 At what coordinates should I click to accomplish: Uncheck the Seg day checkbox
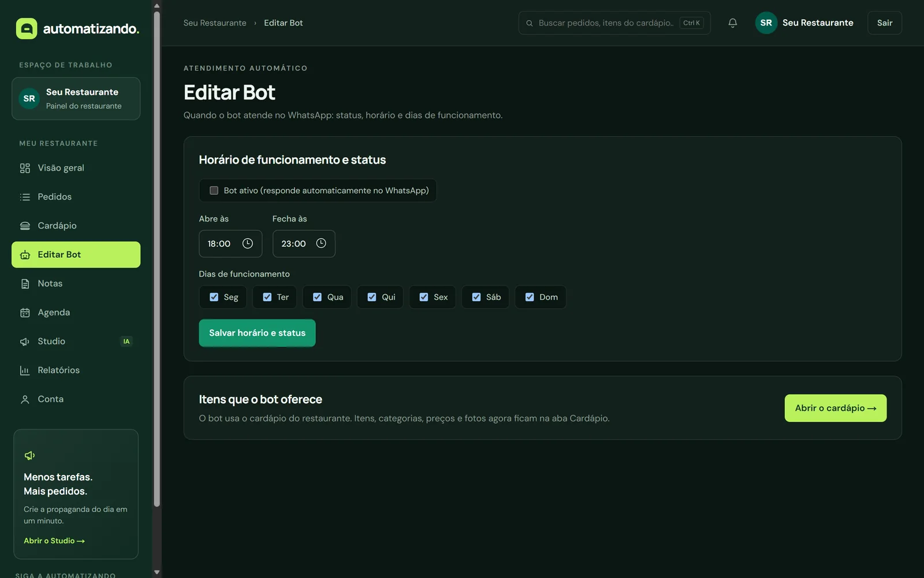[214, 297]
